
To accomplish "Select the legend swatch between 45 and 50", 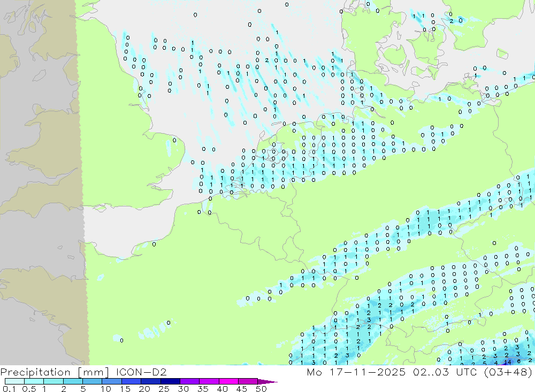I will tap(248, 381).
